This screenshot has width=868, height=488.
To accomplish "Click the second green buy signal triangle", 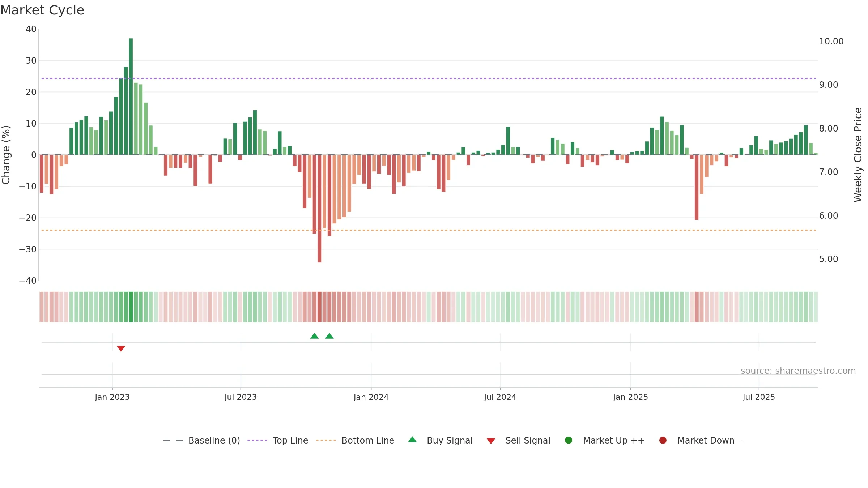I will [x=329, y=336].
